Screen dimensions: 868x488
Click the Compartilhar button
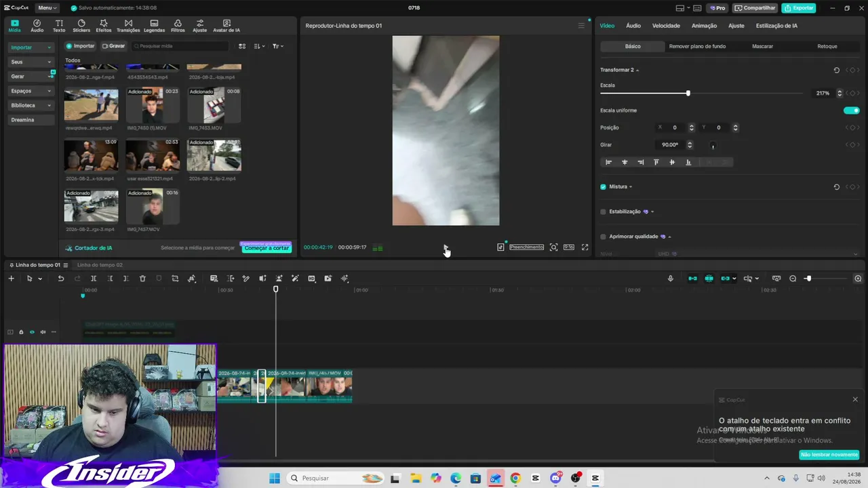click(x=755, y=8)
